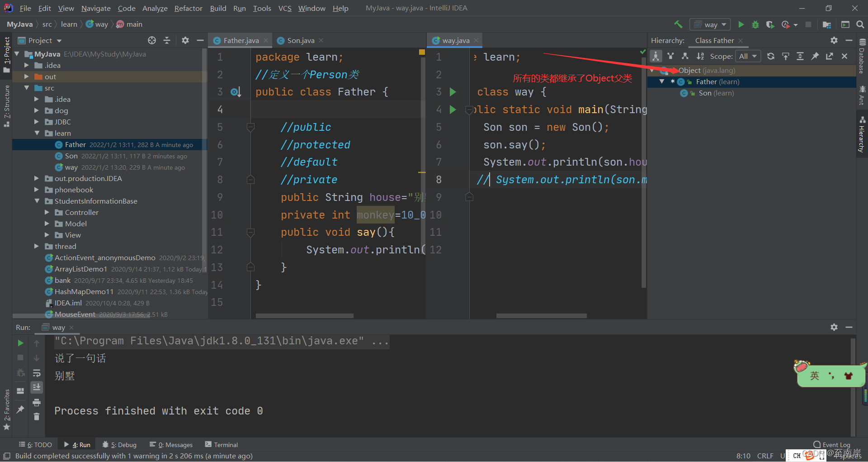The width and height of the screenshot is (868, 462).
Task: Open the Analyze menu
Action: coord(155,8)
